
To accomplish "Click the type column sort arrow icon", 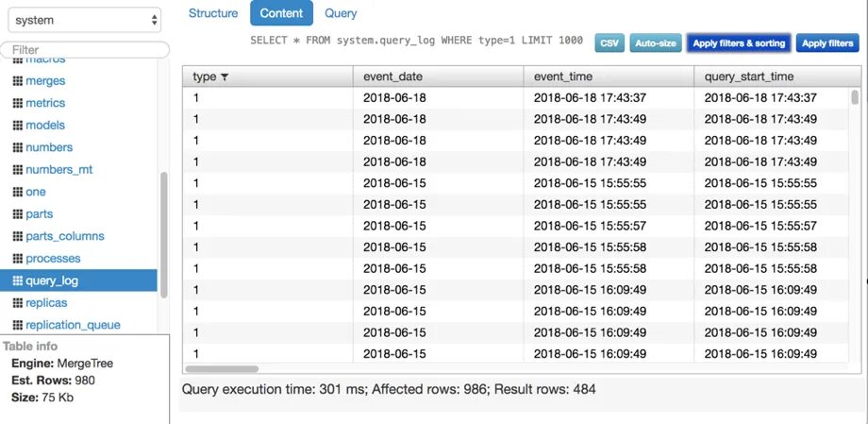I will coord(225,77).
